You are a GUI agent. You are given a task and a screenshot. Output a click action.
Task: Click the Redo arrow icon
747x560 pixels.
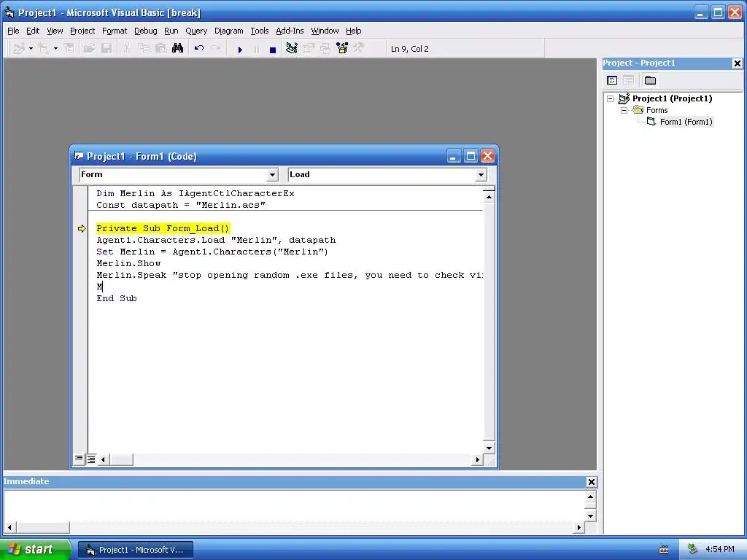point(216,49)
